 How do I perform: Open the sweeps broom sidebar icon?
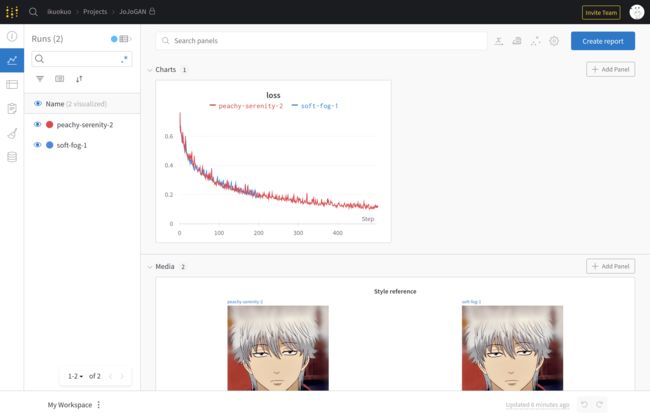[x=12, y=134]
